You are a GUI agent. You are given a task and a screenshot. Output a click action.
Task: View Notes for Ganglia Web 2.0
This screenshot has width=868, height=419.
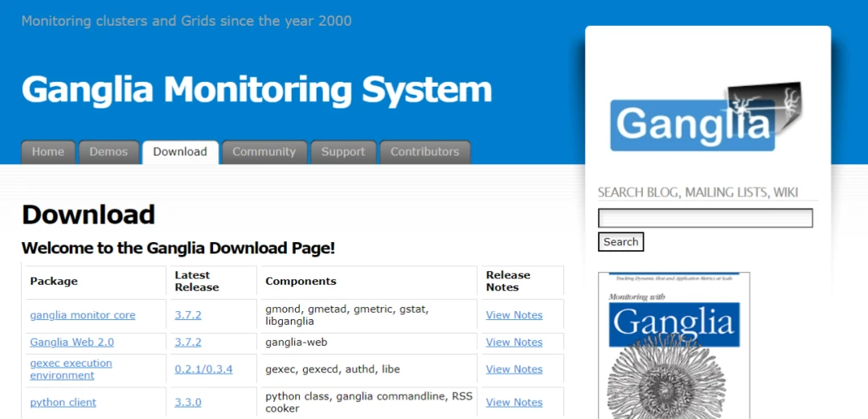pyautogui.click(x=514, y=342)
